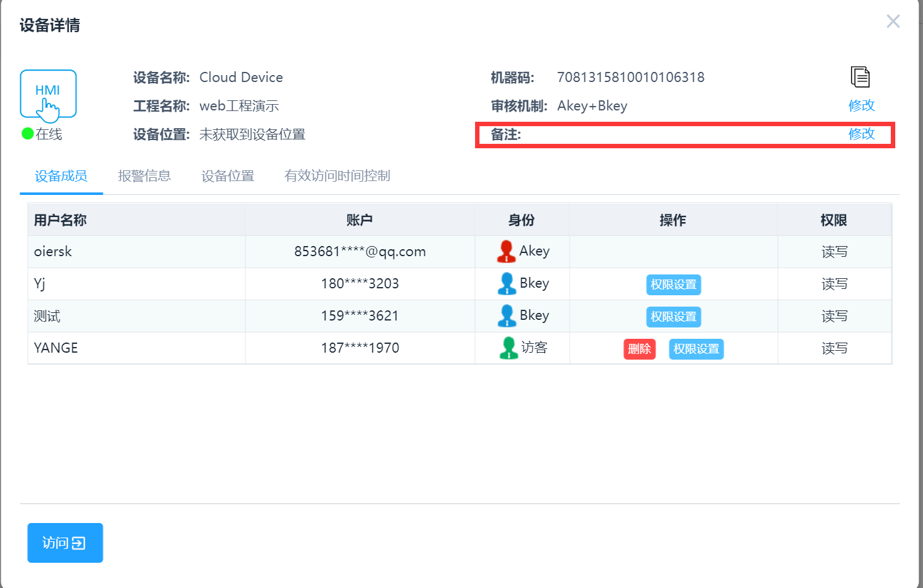The height and width of the screenshot is (588, 923).
Task: Click account 853681****@qq.com
Action: coord(360,252)
